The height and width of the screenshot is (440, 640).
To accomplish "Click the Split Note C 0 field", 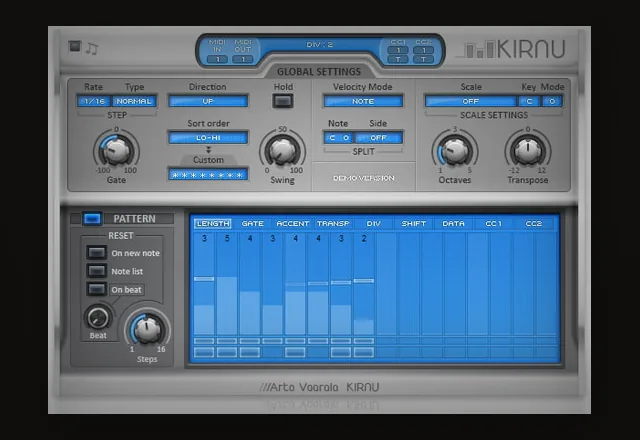I will click(339, 138).
